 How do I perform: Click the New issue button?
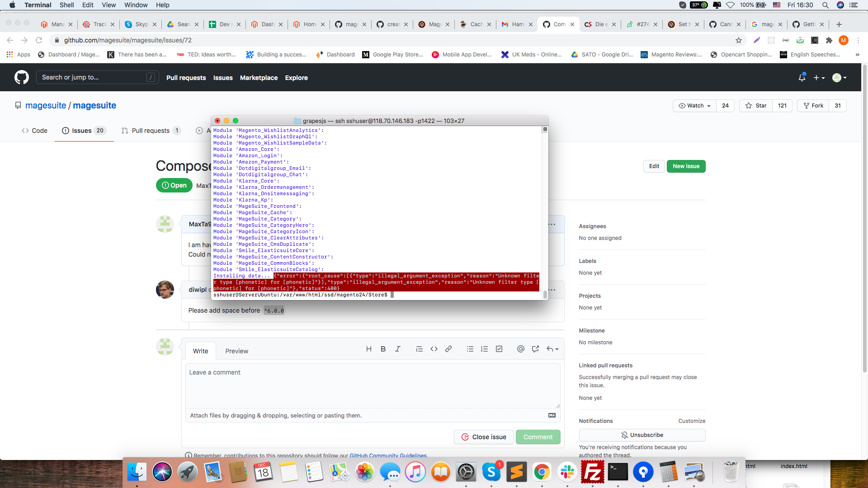[x=686, y=166]
